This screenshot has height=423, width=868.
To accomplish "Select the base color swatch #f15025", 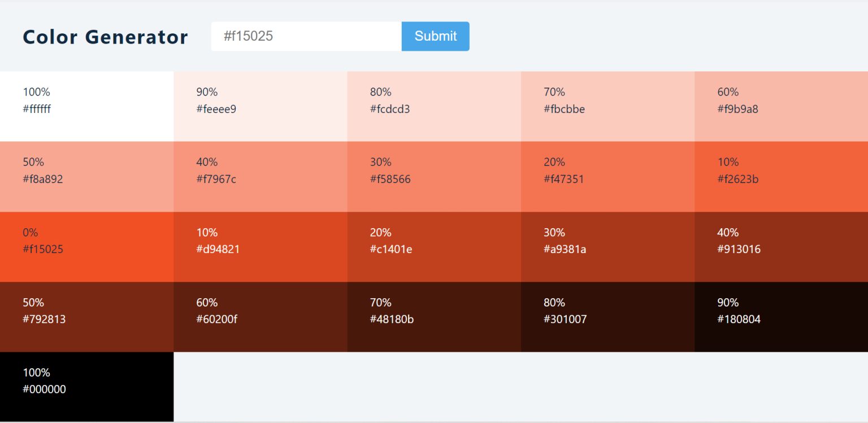I will [x=86, y=246].
